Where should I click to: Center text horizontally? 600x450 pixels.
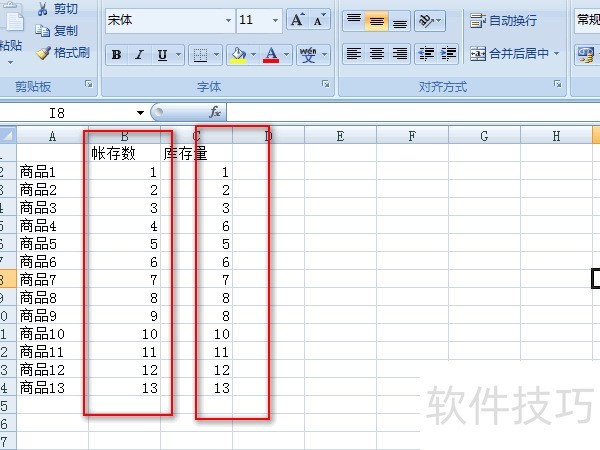(377, 54)
